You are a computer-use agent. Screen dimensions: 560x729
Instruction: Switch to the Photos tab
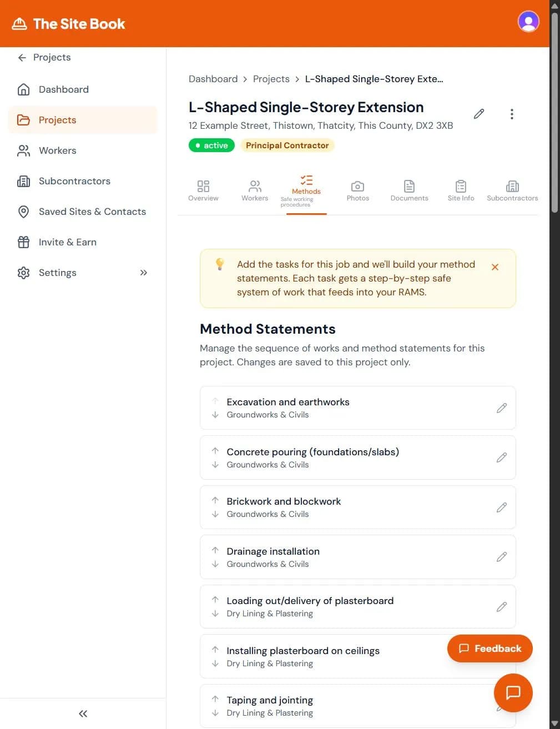coord(357,190)
